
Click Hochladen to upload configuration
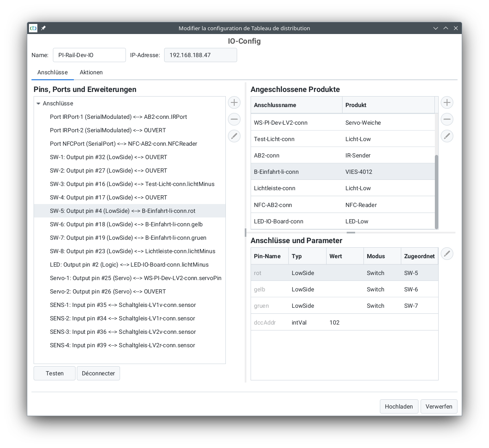click(399, 406)
